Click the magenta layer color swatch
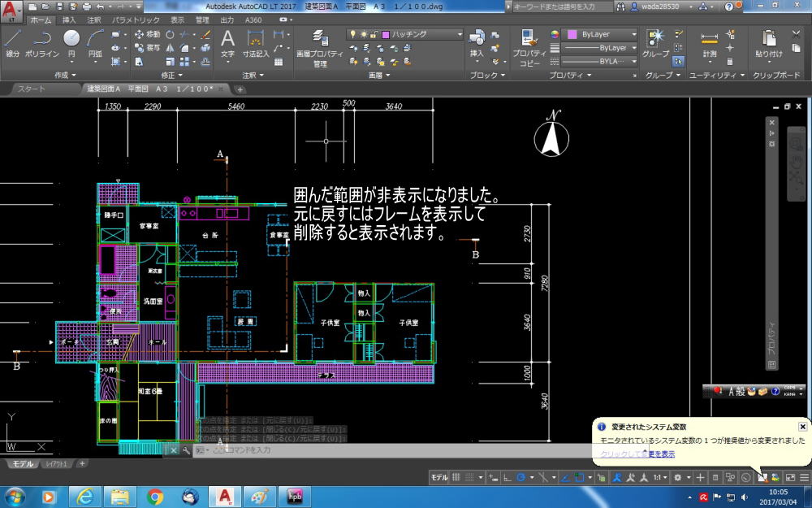The height and width of the screenshot is (508, 812). click(x=385, y=35)
